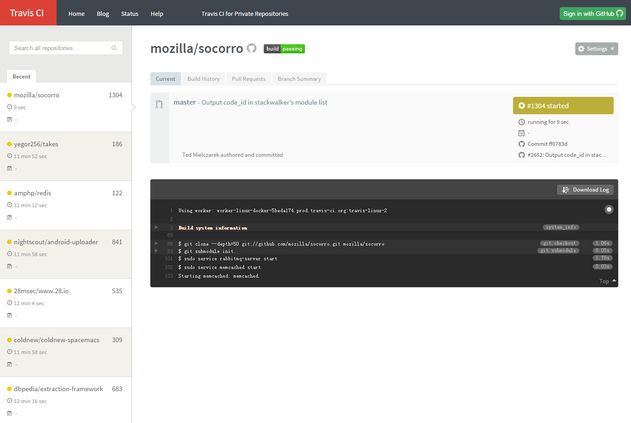Toggle the log follow circle indicator

[x=609, y=210]
